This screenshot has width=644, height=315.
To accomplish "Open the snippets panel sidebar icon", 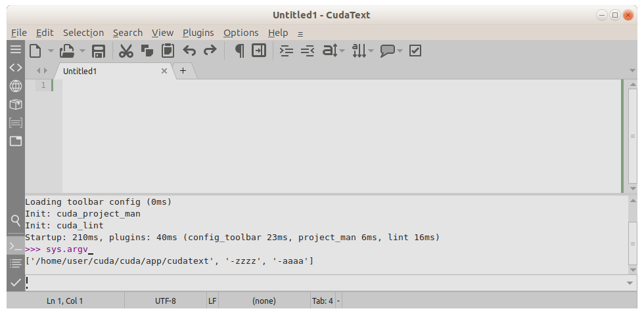I will 16,123.
